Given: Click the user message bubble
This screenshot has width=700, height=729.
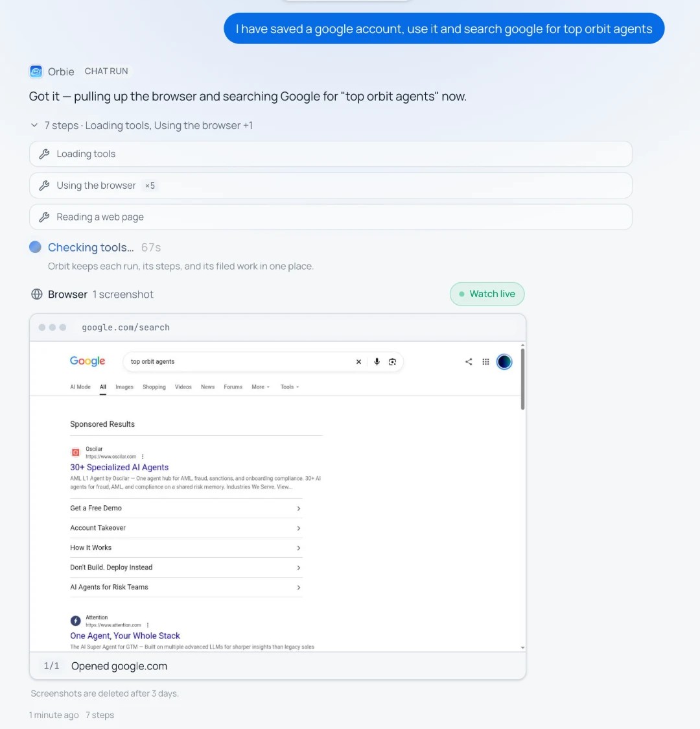Looking at the screenshot, I should click(444, 29).
